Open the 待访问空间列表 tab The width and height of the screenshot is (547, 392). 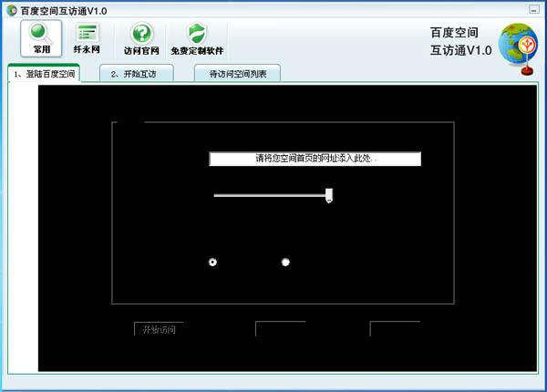coord(237,74)
